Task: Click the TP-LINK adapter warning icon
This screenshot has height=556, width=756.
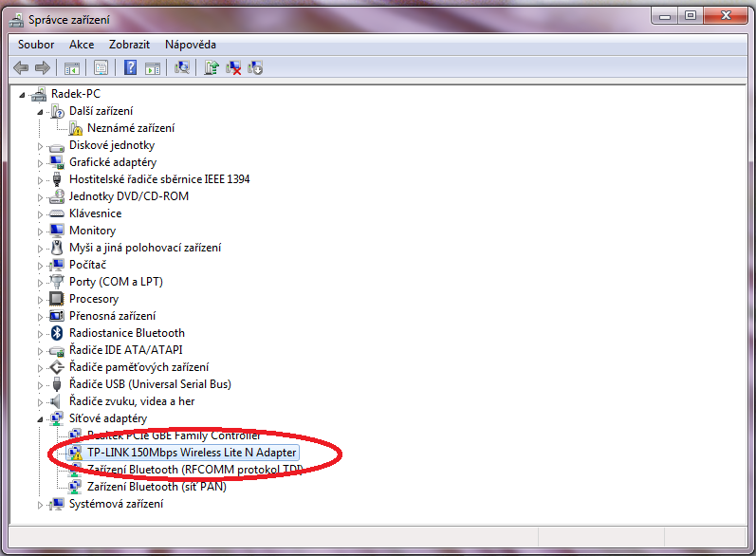Action: click(75, 453)
